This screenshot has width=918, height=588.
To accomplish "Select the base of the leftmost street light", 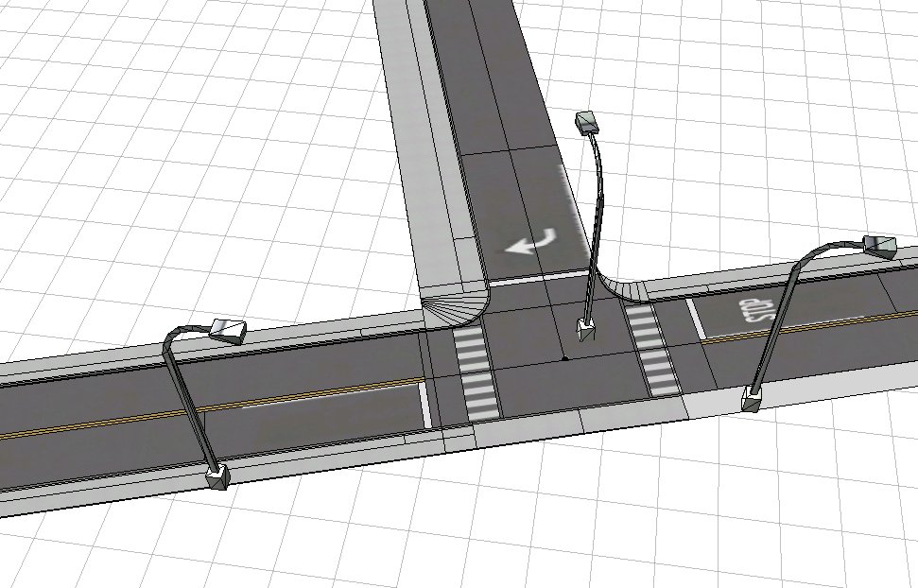I will coord(217,478).
